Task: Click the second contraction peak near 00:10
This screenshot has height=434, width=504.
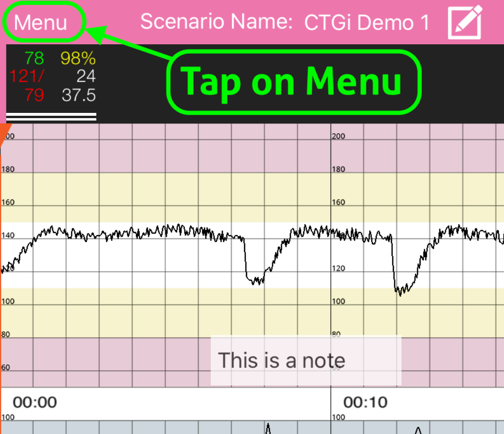Action: 418,430
